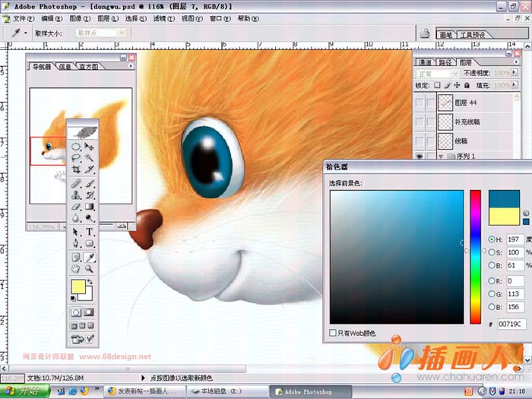
Task: Toggle visibility of 图层 44 layer
Action: click(420, 103)
